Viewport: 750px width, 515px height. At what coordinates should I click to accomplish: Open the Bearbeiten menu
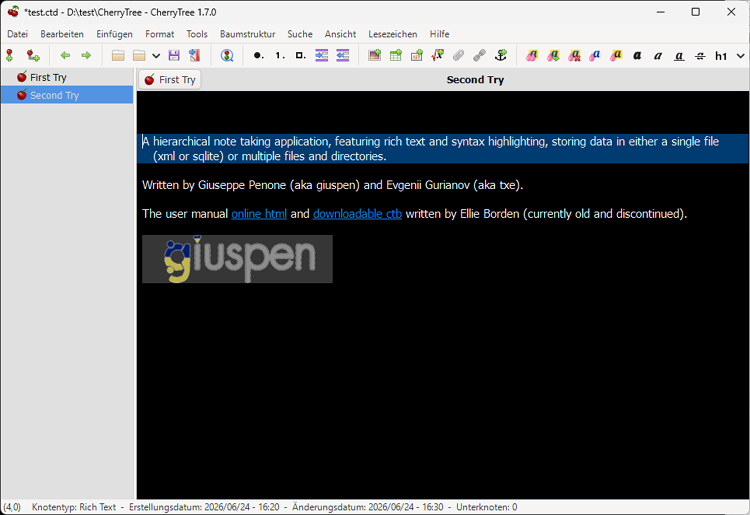(62, 34)
